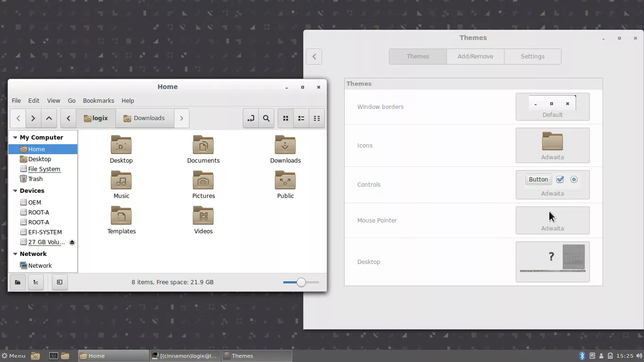
Task: Click the Icons theme Adwaita button
Action: click(552, 145)
